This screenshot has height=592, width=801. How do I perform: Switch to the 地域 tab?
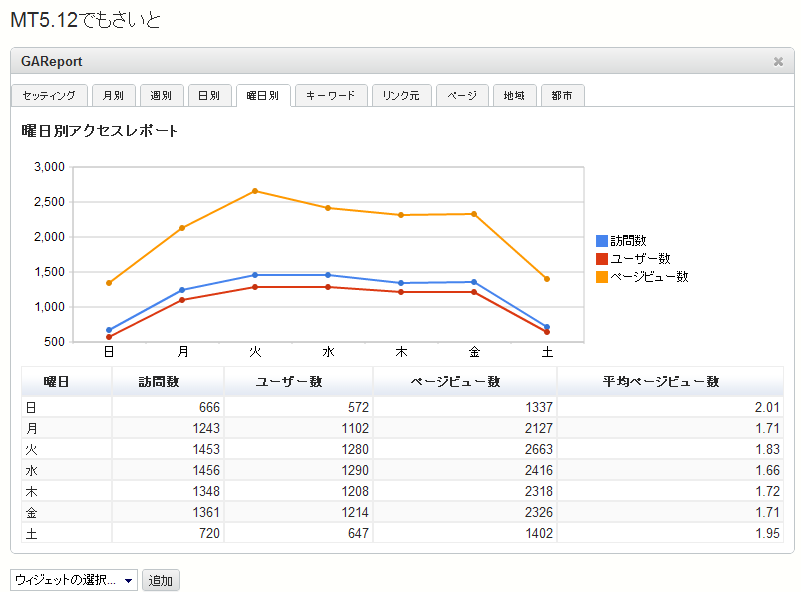pyautogui.click(x=514, y=96)
